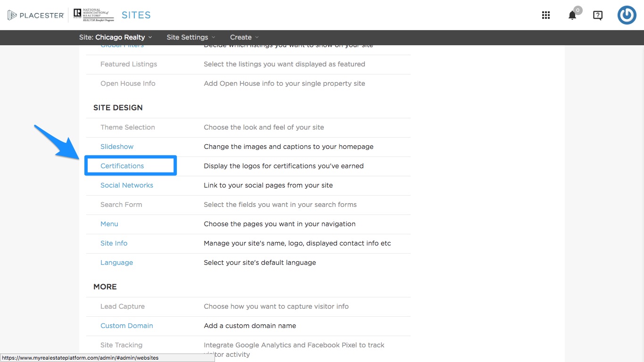
Task: Select the Theme Selection row label
Action: coord(128,127)
